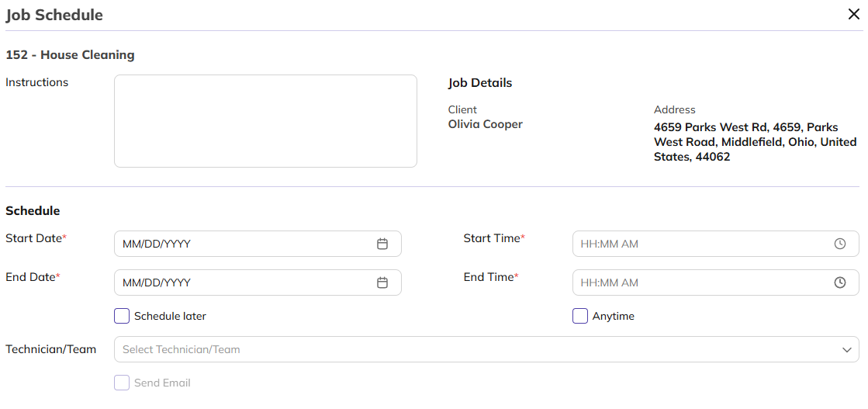The width and height of the screenshot is (868, 409).
Task: Select the End Time HH:MM AM field
Action: tap(698, 282)
